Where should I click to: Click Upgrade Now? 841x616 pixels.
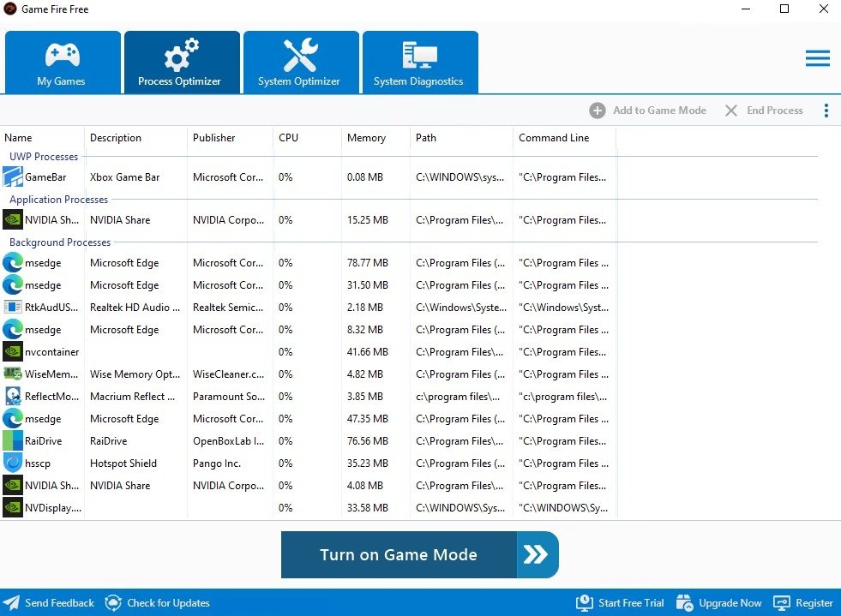718,603
